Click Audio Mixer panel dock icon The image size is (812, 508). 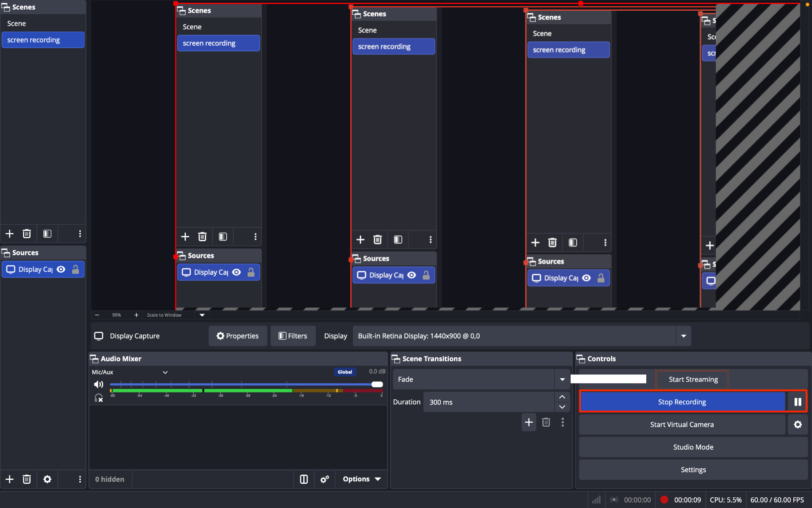[x=94, y=359]
